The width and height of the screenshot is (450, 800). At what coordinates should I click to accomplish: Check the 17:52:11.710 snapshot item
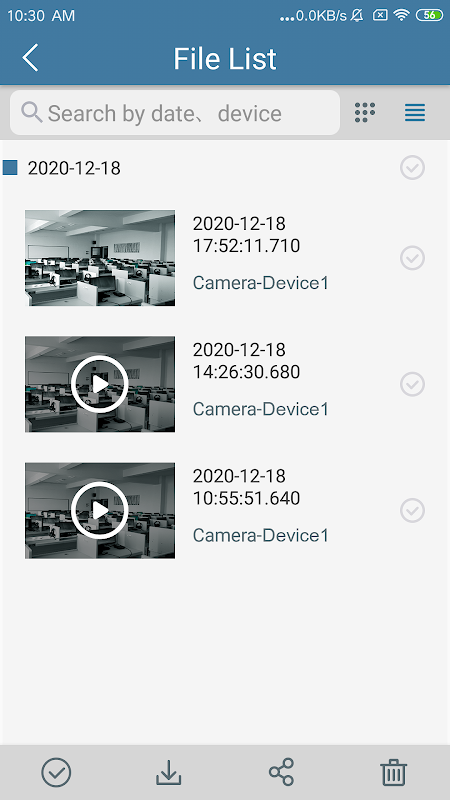[412, 258]
